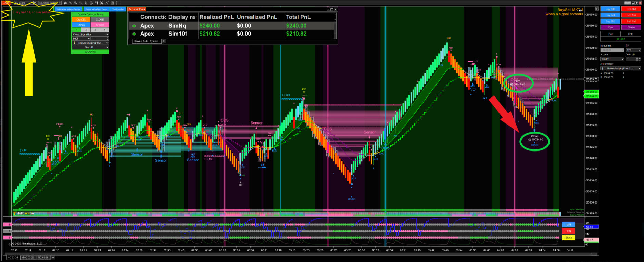
Task: Open the bar type toolbar icon
Action: pyautogui.click(x=65, y=3)
